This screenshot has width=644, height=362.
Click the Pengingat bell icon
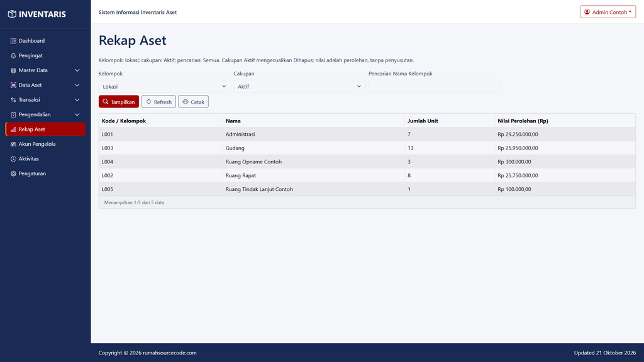click(13, 55)
